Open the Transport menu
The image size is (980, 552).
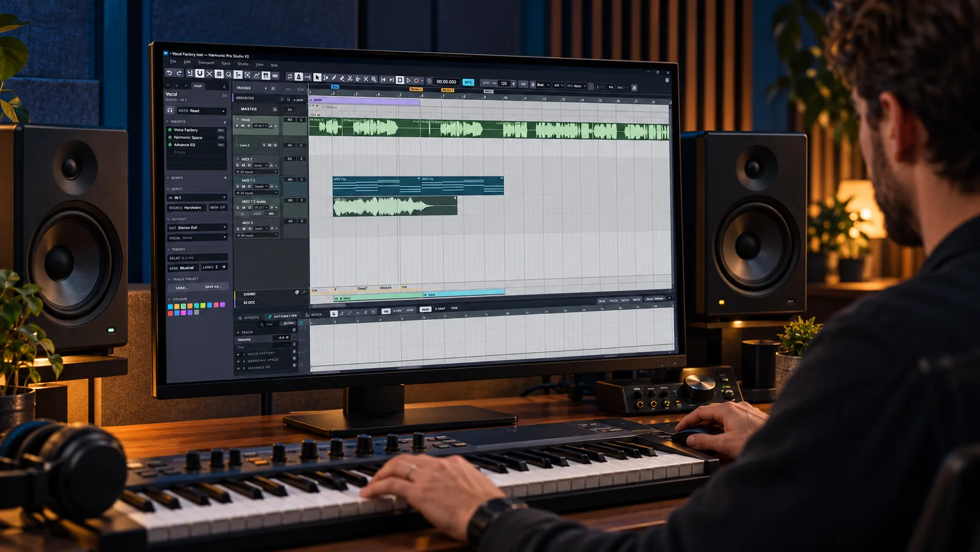pyautogui.click(x=206, y=62)
